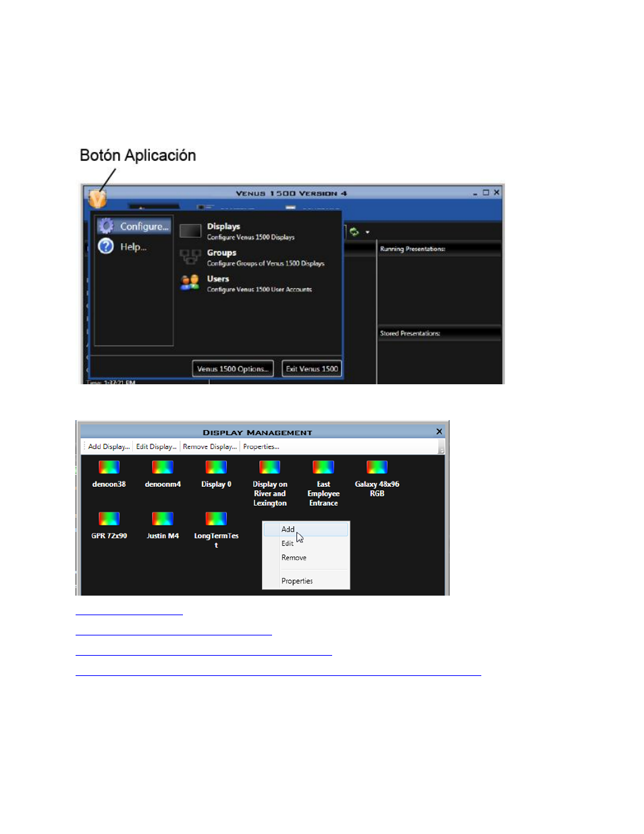The width and height of the screenshot is (644, 834).
Task: Click the Venus 1500 Options... button
Action: tap(233, 369)
